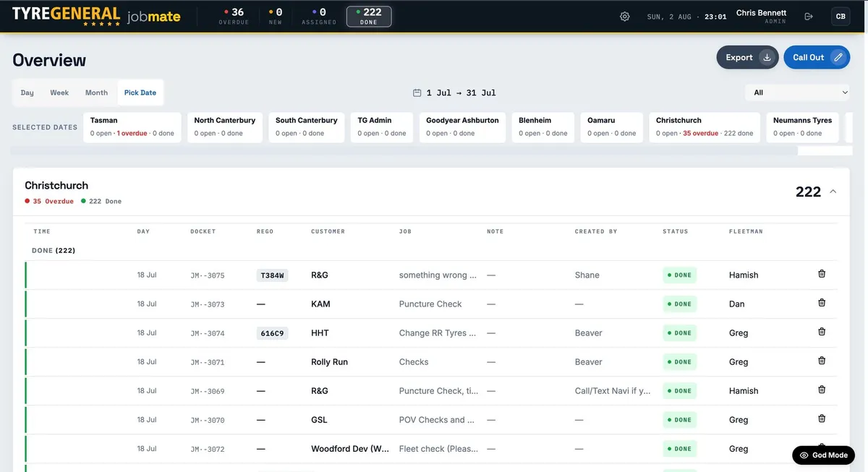Click the Status column header
This screenshot has height=472, width=868.
point(675,231)
